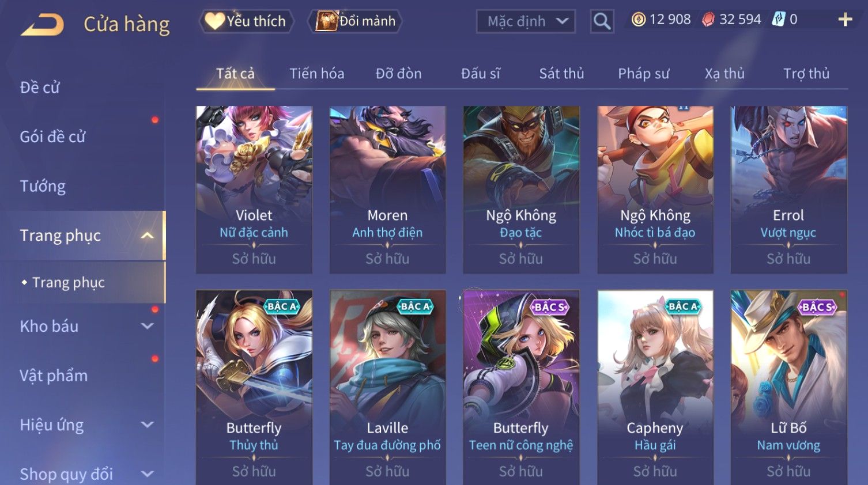The height and width of the screenshot is (485, 868).
Task: Open the Yêu thích heart favorites
Action: click(246, 21)
